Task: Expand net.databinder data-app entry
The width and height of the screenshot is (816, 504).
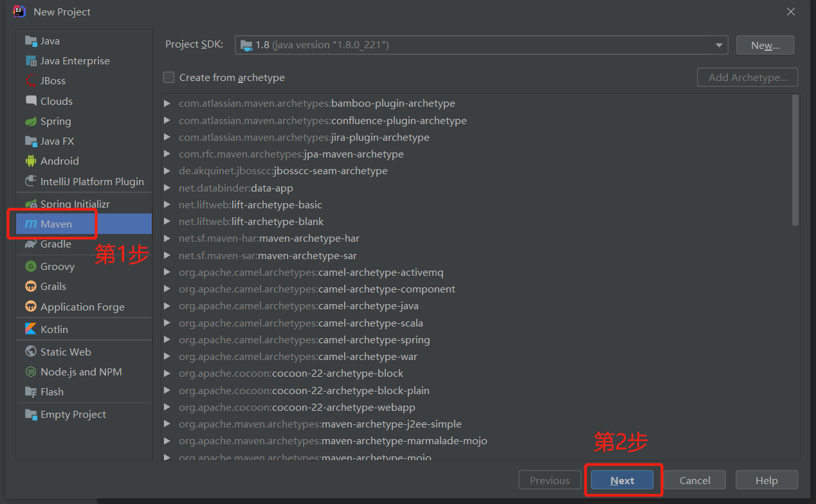Action: coord(167,188)
